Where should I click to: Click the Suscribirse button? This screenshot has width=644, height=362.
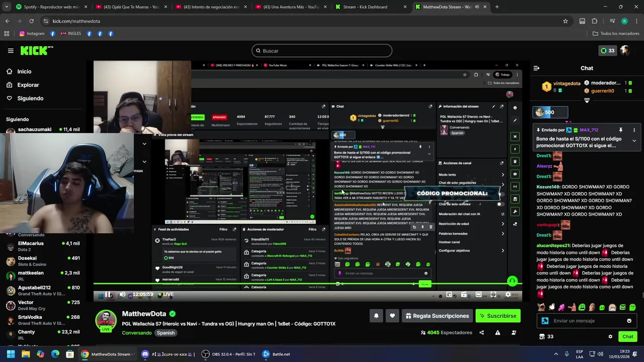pyautogui.click(x=498, y=316)
